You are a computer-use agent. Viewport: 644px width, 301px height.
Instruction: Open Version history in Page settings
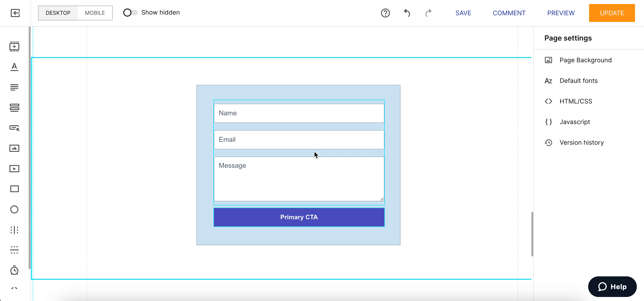point(581,142)
